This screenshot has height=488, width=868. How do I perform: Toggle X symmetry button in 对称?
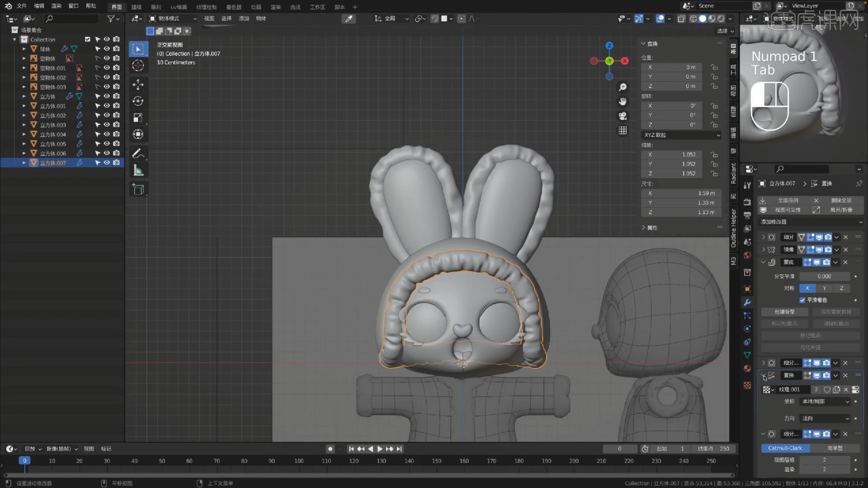(807, 288)
